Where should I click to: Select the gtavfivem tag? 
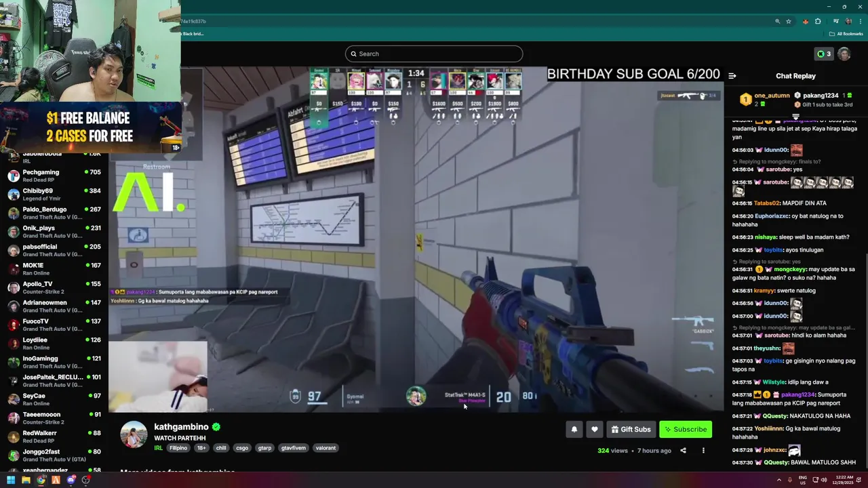pos(293,448)
